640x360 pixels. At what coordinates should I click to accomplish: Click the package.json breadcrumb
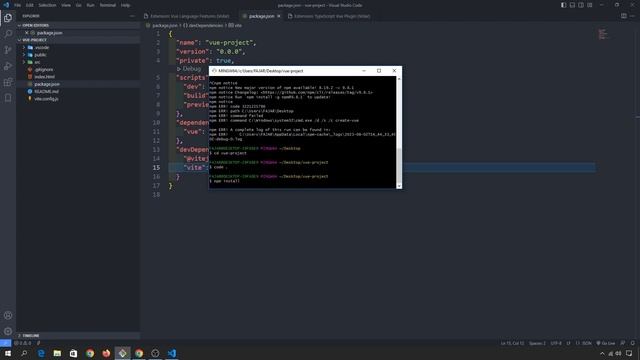coord(164,25)
